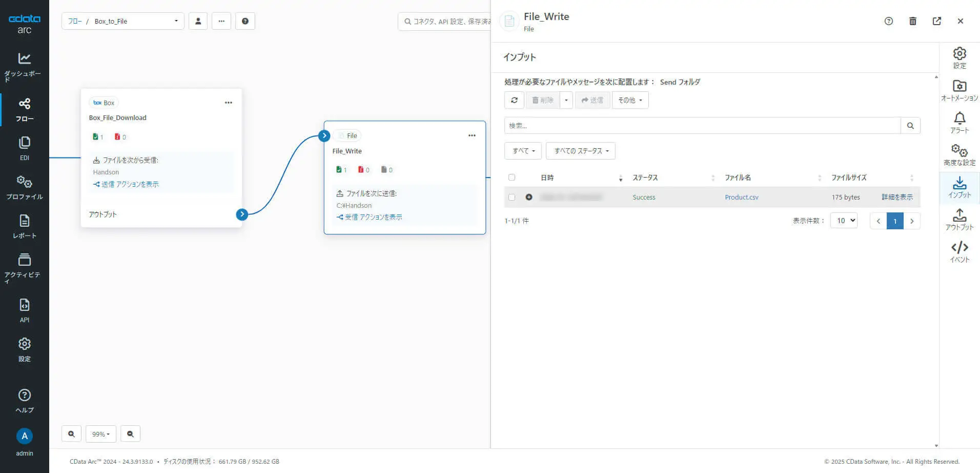
Task: Click the search magnifier button in input panel
Action: [910, 125]
